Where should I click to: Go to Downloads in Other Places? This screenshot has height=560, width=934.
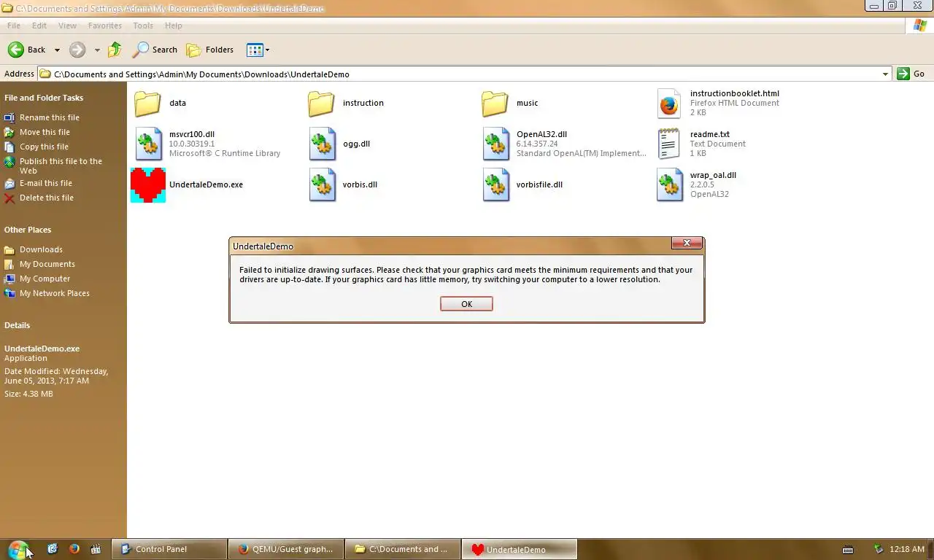(x=41, y=249)
